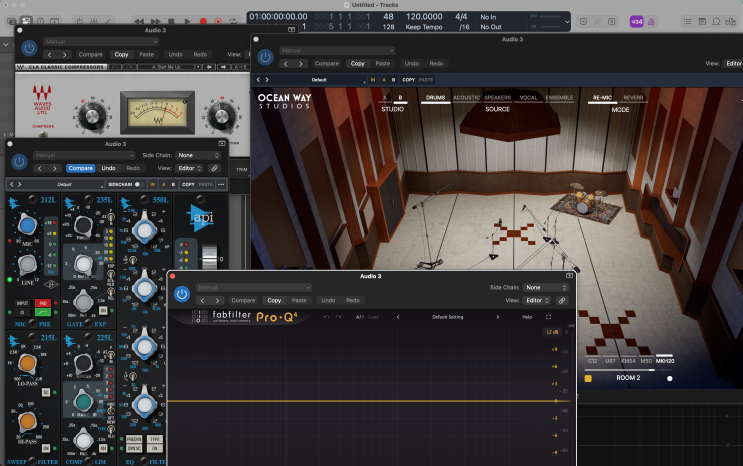Open the Quick Help icon in control bar
743x466 pixels.
pyautogui.click(x=41, y=21)
